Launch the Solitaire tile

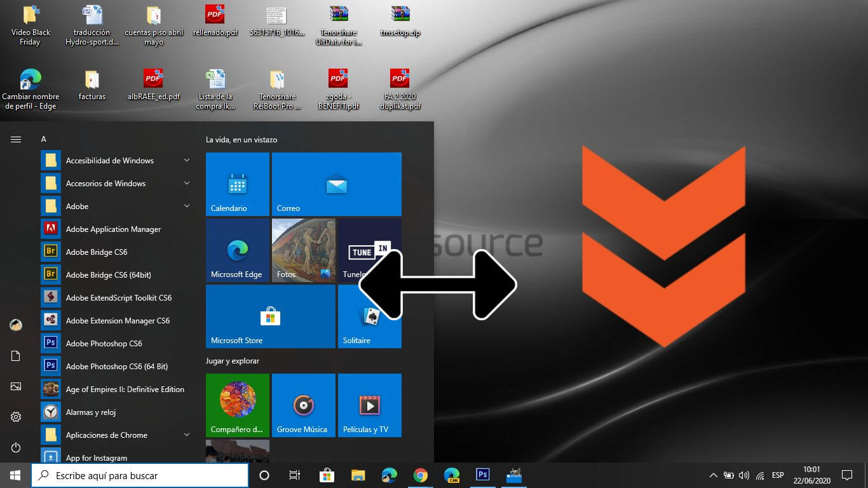point(370,316)
